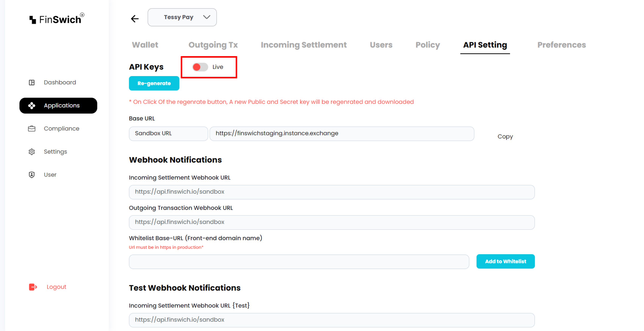The image size is (644, 331).
Task: Copy the base URL
Action: pos(505,136)
